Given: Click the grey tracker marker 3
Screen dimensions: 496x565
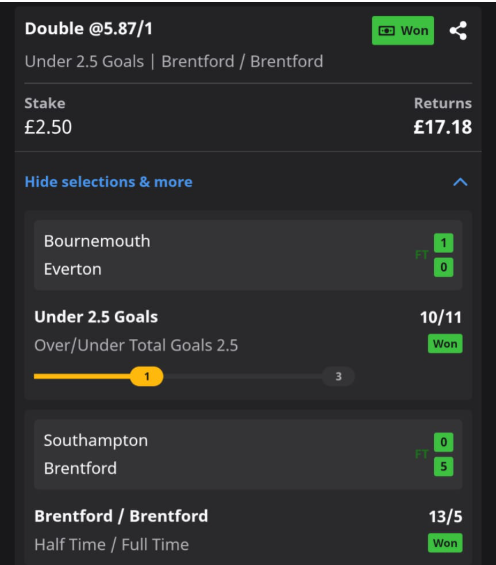Looking at the screenshot, I should [x=338, y=377].
